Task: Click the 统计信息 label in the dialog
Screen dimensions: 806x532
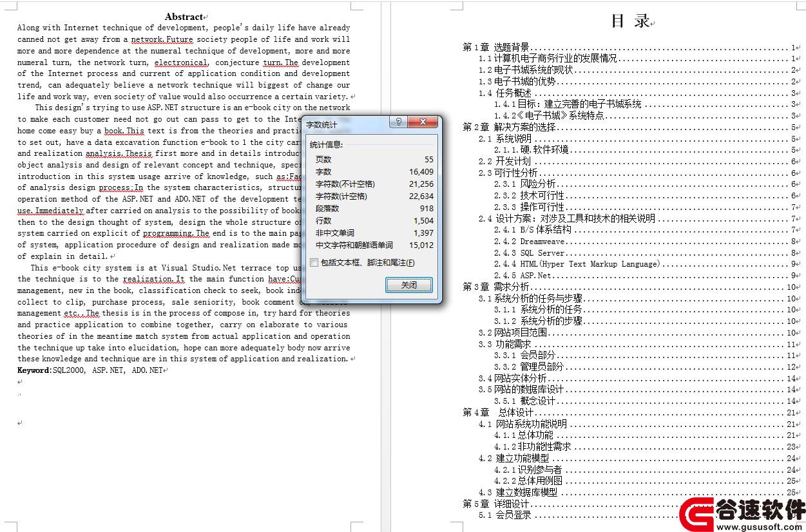Action: 326,145
